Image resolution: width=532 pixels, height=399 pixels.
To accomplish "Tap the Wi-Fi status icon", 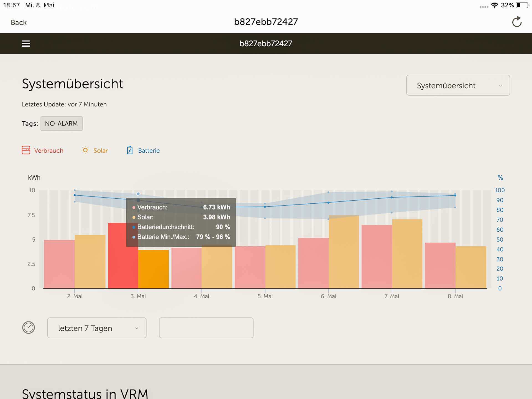I will point(494,5).
